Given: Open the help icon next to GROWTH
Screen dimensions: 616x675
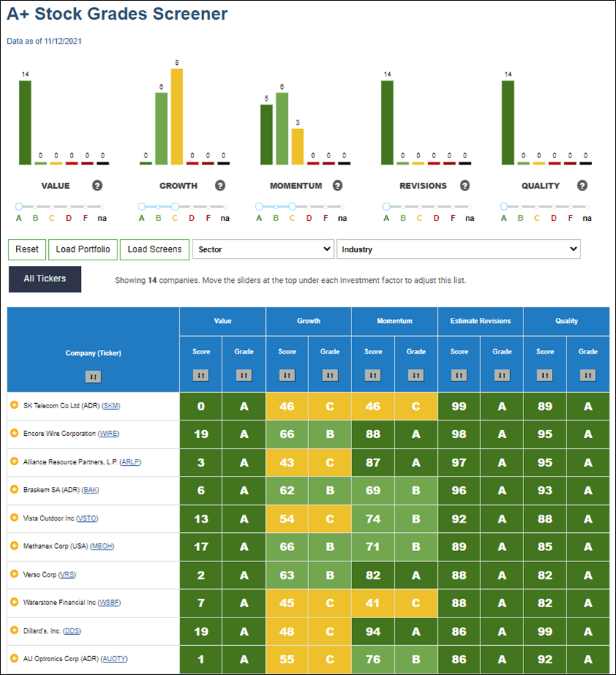Looking at the screenshot, I should coord(220,186).
